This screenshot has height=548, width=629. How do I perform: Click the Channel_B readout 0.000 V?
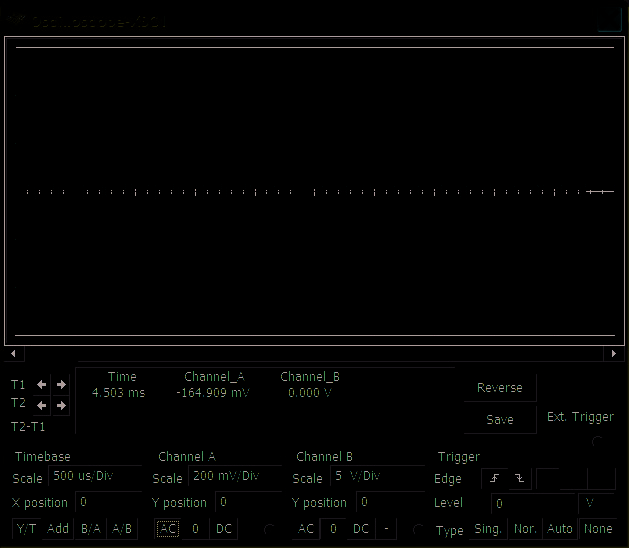310,392
